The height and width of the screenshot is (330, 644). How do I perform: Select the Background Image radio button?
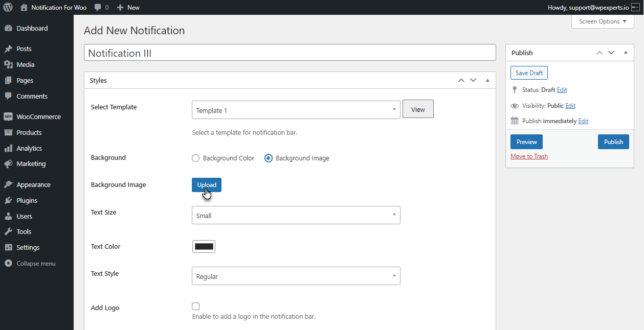click(x=268, y=158)
